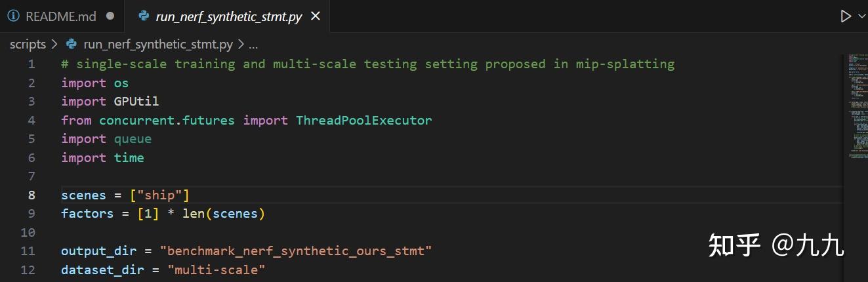
Task: Click ThreadPoolExecutor in the import line
Action: coord(363,121)
